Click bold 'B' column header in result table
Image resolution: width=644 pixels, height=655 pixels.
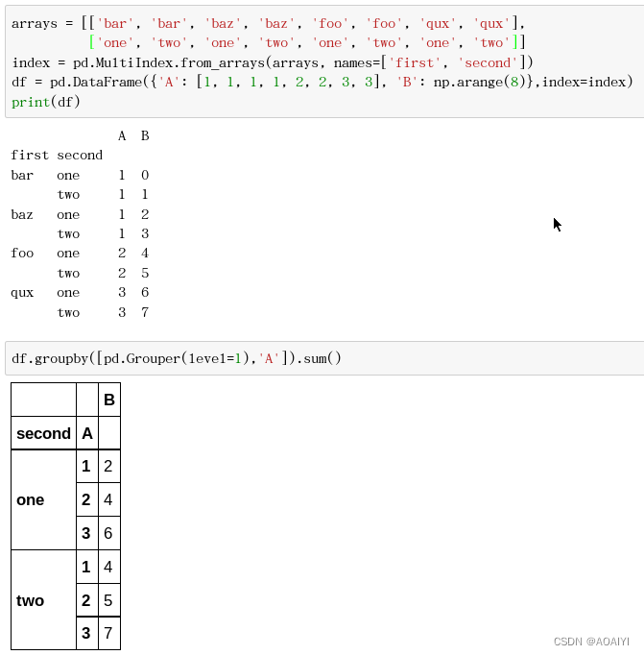[109, 400]
